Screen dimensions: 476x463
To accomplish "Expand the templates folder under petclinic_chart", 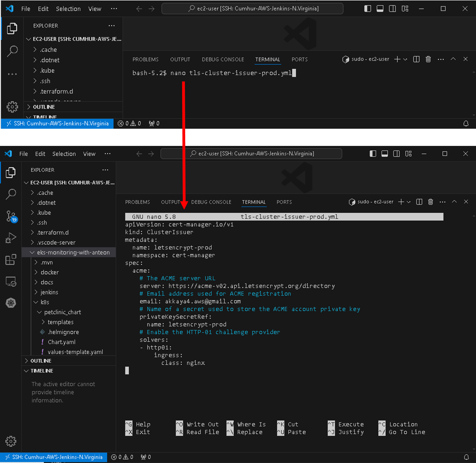I will [60, 322].
